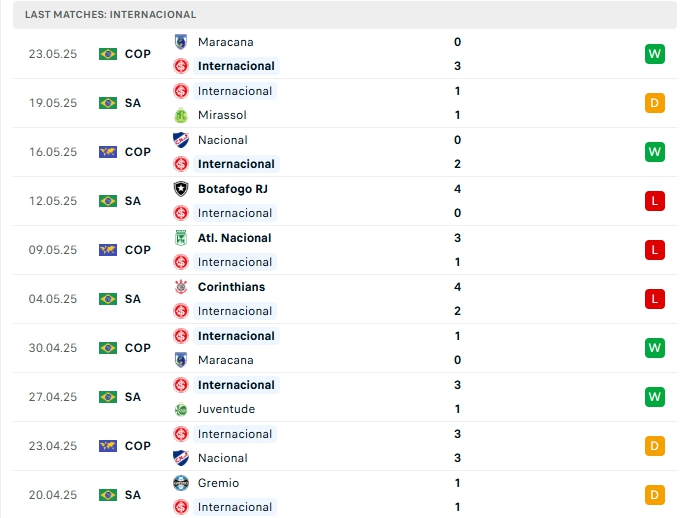Click Corinthians team crest icon
This screenshot has width=688, height=518.
[x=181, y=287]
